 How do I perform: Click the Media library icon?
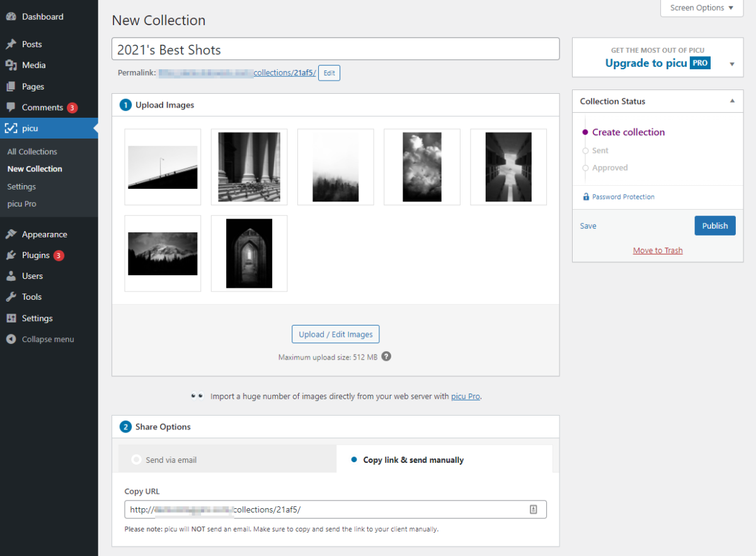click(11, 65)
